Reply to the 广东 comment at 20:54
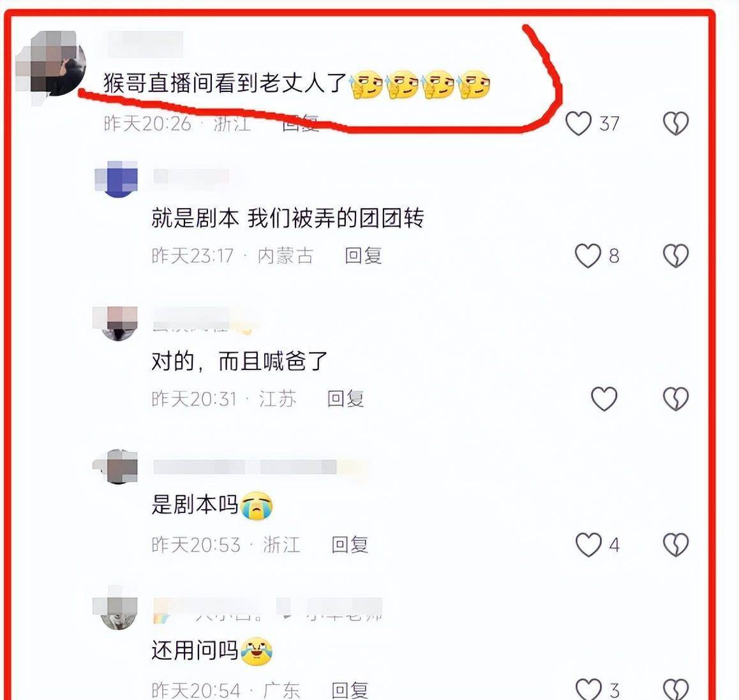The width and height of the screenshot is (739, 700). (x=350, y=690)
